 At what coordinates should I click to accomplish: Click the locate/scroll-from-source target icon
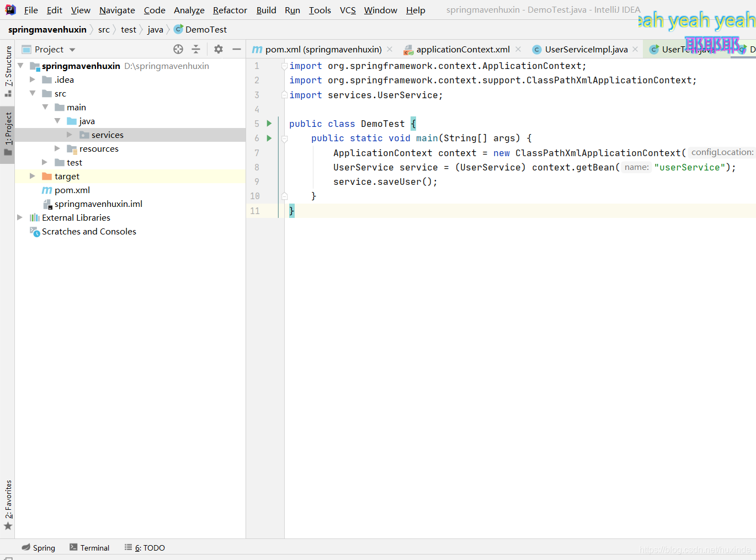pos(178,49)
